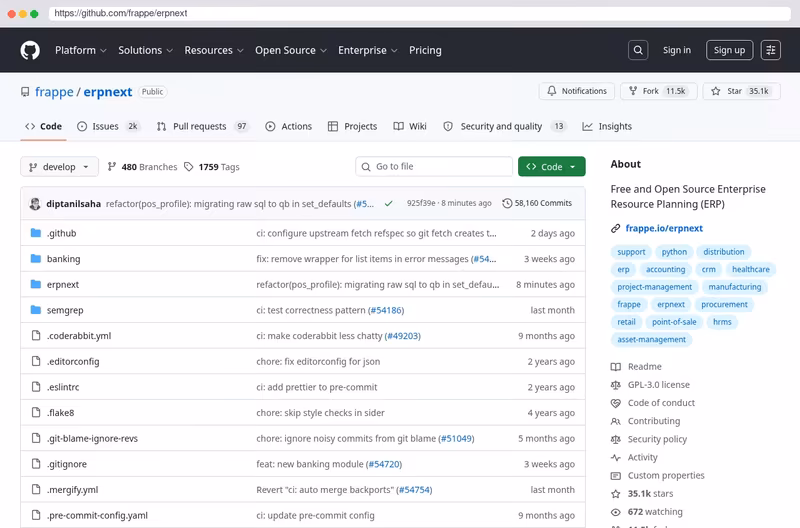The height and width of the screenshot is (528, 800).
Task: Click the icon beside Custom properties
Action: pyautogui.click(x=616, y=476)
